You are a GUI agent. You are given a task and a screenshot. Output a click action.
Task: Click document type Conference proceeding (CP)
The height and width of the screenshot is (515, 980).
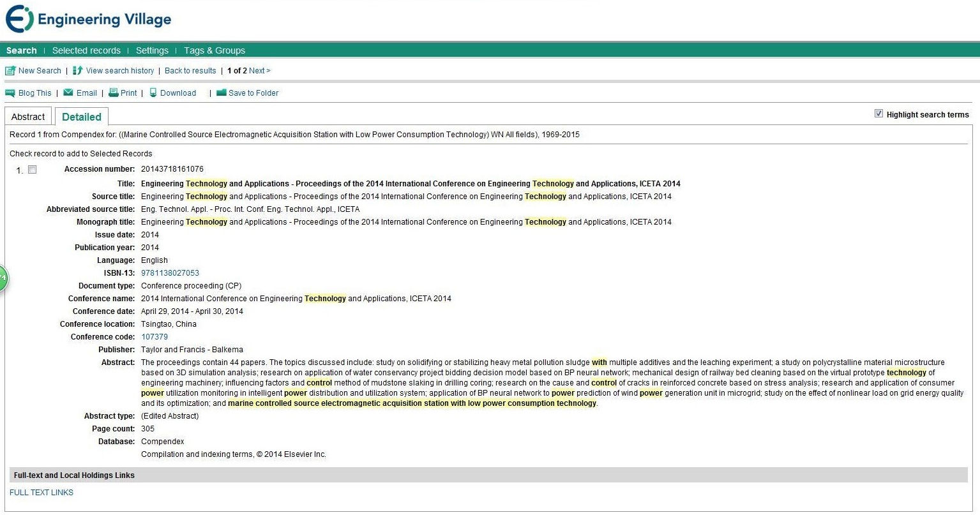(192, 286)
